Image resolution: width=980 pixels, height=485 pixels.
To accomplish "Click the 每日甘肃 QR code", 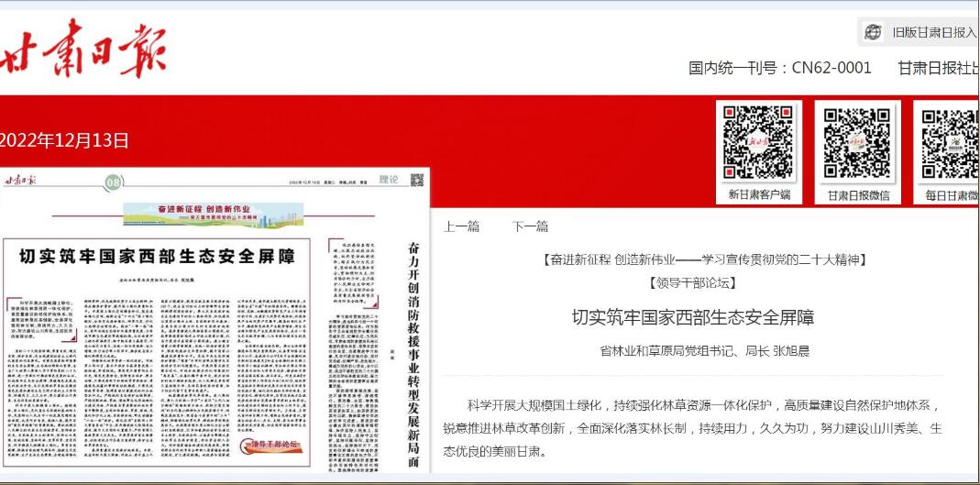I will point(950,142).
